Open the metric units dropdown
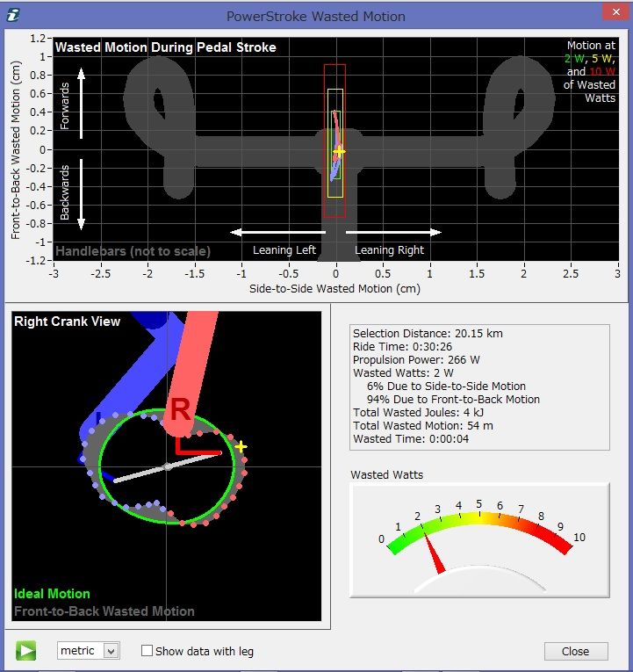 coord(88,651)
